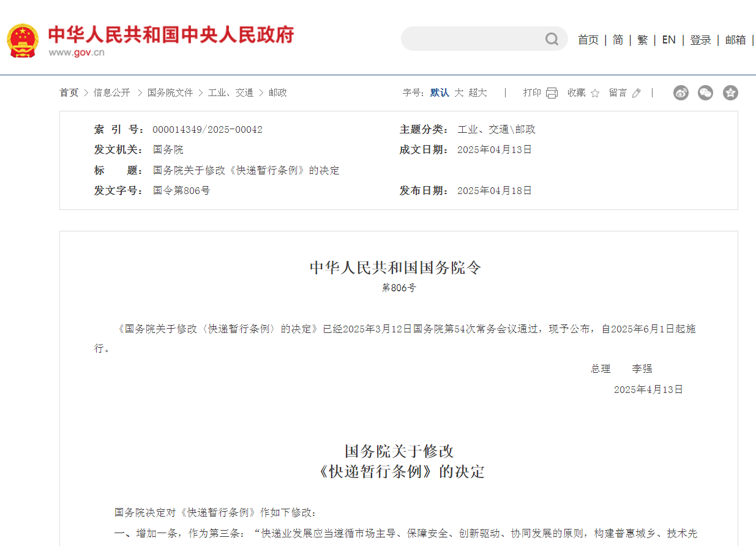Image resolution: width=756 pixels, height=546 pixels.
Task: Share via the Weibo icon
Action: tap(681, 93)
